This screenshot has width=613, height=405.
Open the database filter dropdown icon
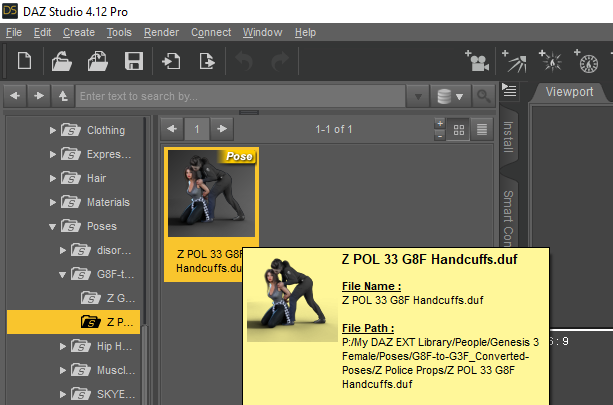point(450,96)
